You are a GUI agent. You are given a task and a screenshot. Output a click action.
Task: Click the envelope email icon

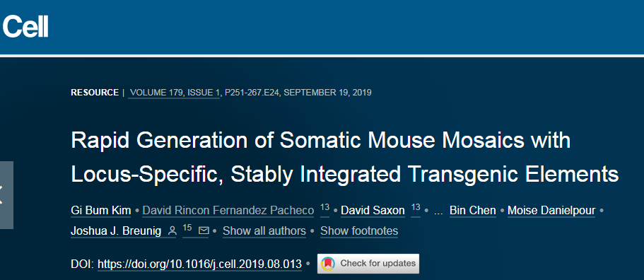pyautogui.click(x=204, y=231)
